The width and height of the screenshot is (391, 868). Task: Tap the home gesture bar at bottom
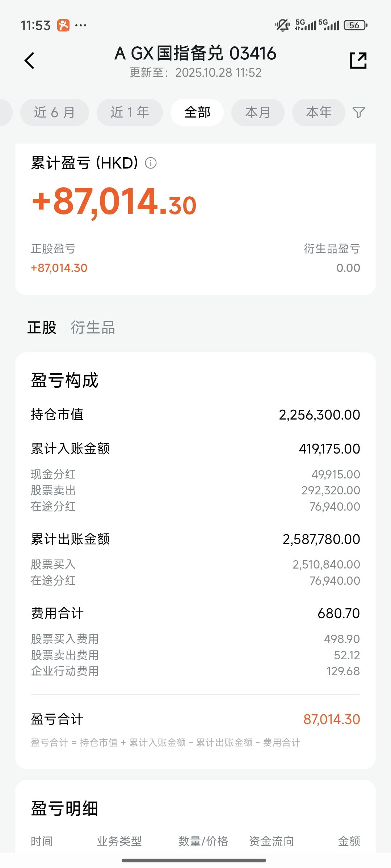(194, 860)
